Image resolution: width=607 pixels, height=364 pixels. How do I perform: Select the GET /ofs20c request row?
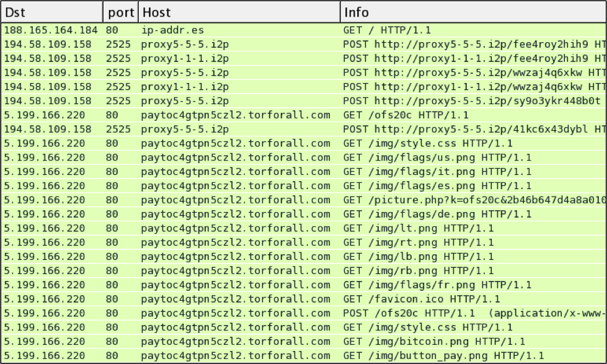304,115
